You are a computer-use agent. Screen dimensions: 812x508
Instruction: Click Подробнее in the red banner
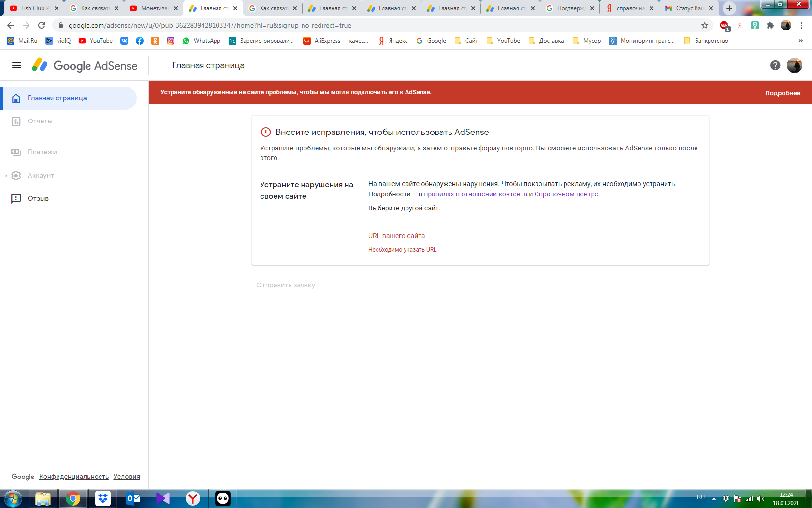click(783, 93)
